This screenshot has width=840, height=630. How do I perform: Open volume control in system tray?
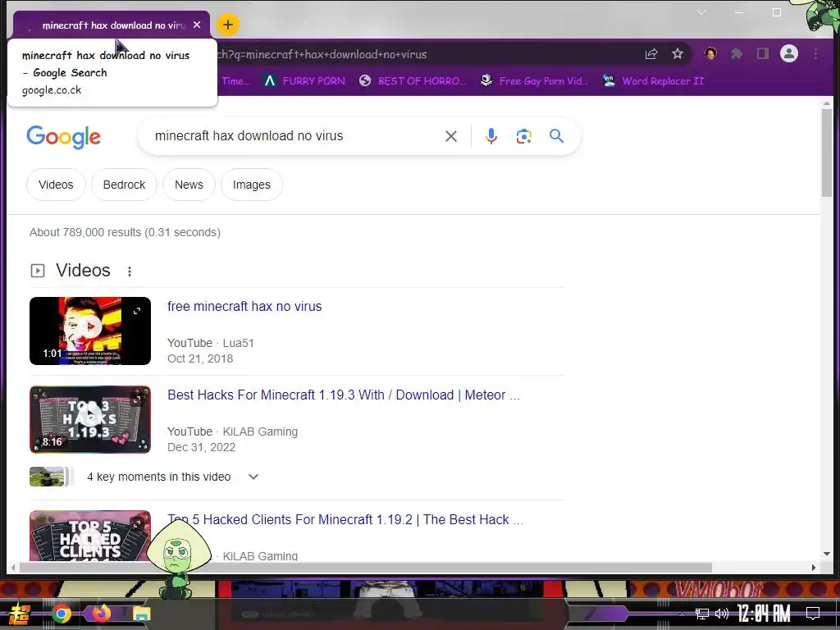pyautogui.click(x=722, y=614)
